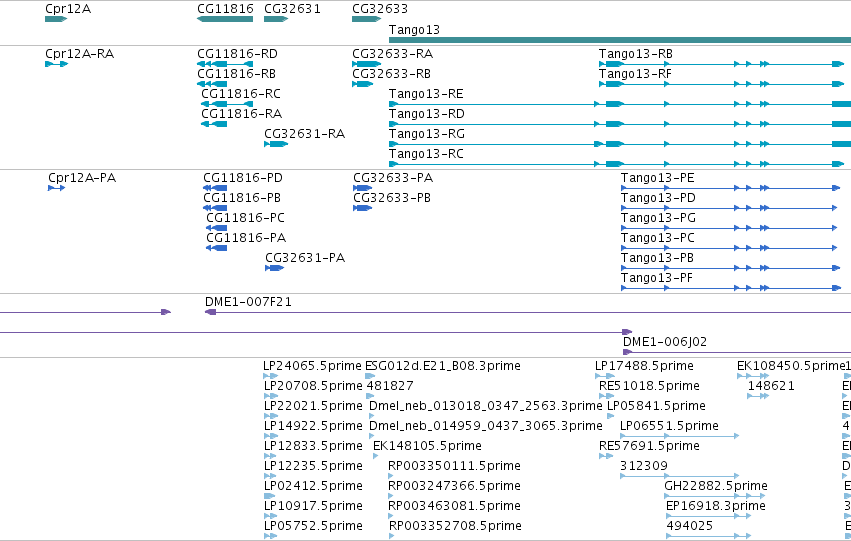Open transcript Tango13-RG
Image resolution: width=851 pixels, height=541 pixels.
click(427, 134)
